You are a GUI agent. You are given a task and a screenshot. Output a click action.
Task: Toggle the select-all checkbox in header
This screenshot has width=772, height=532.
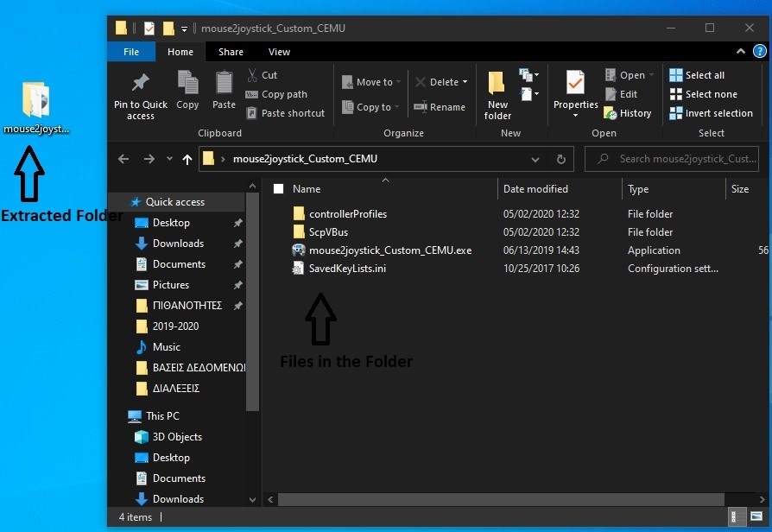[279, 188]
